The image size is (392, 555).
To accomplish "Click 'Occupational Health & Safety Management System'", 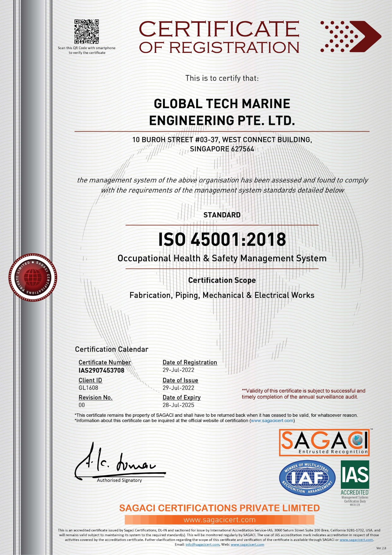I will 222,258.
